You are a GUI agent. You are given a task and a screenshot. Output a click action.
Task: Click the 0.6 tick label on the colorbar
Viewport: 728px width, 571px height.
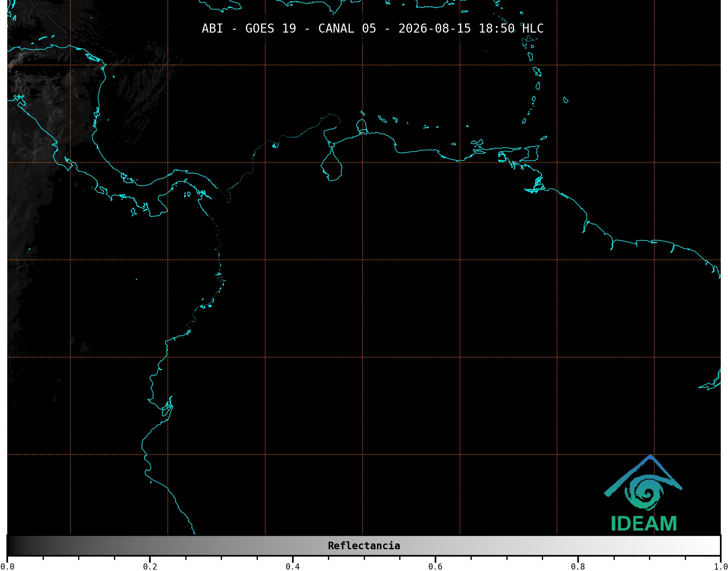pyautogui.click(x=435, y=567)
